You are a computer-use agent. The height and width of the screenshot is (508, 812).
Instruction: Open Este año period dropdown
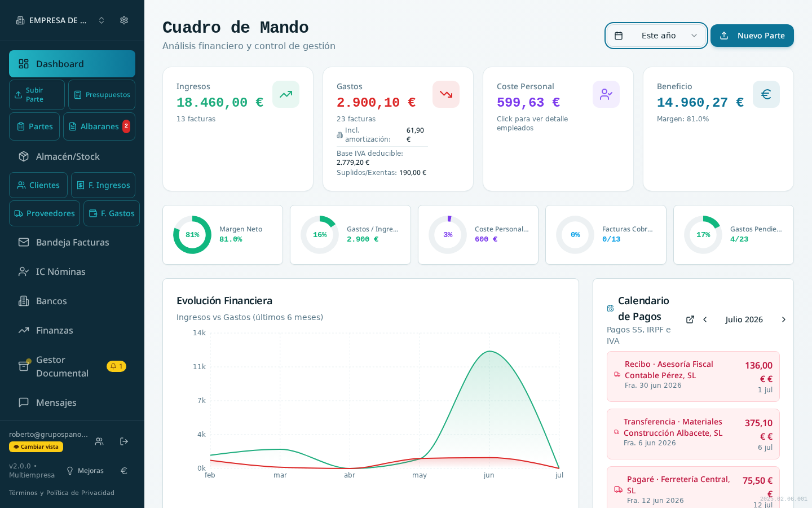coord(656,36)
